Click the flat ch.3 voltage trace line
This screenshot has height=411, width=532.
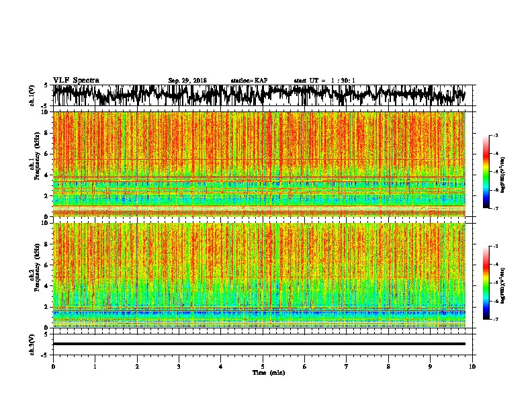tap(259, 344)
